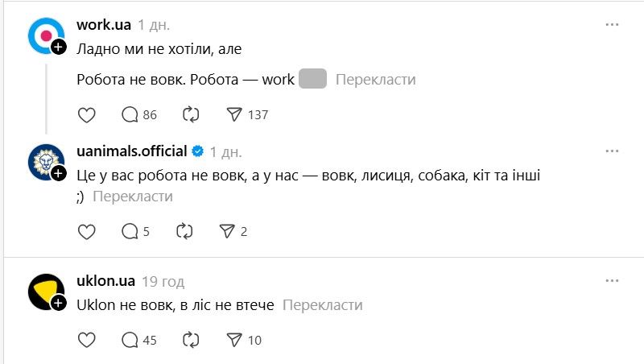Repost the uklon.ua post
The width and height of the screenshot is (644, 364).
coord(191,340)
